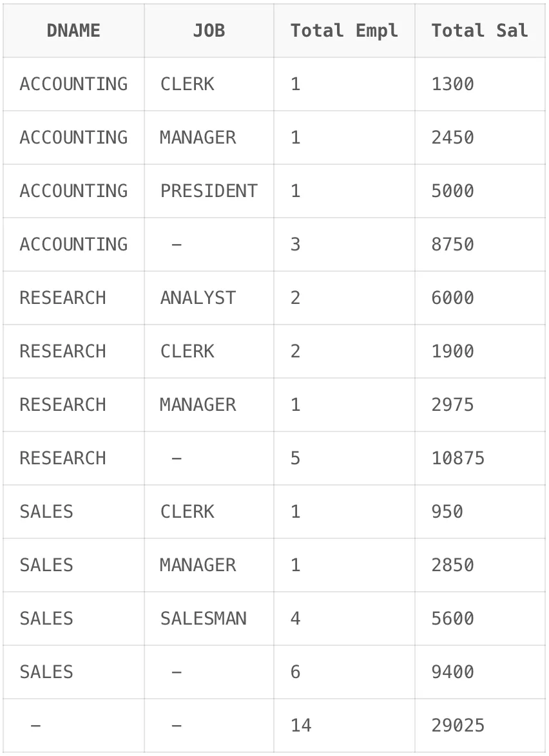
Task: Click the Total Empl column header
Action: (345, 31)
